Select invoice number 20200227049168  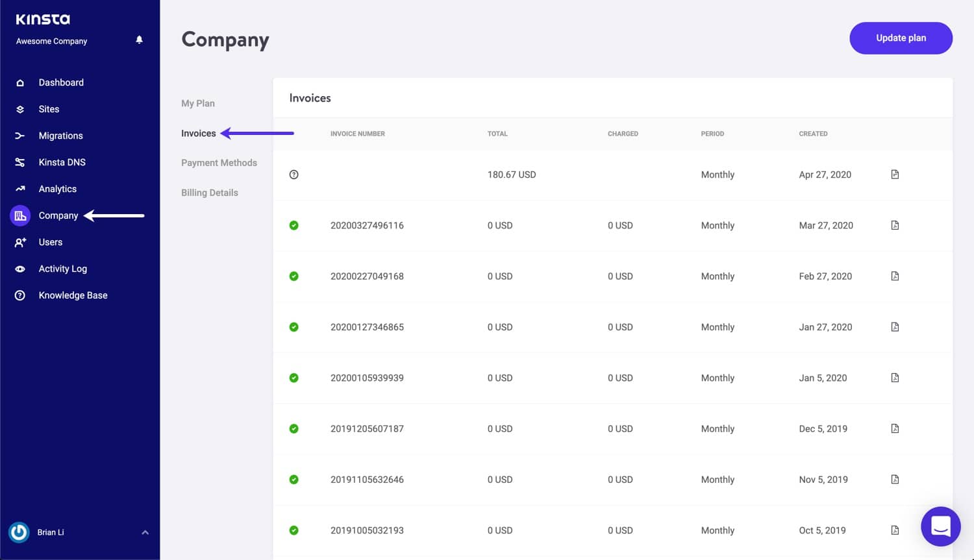point(367,276)
